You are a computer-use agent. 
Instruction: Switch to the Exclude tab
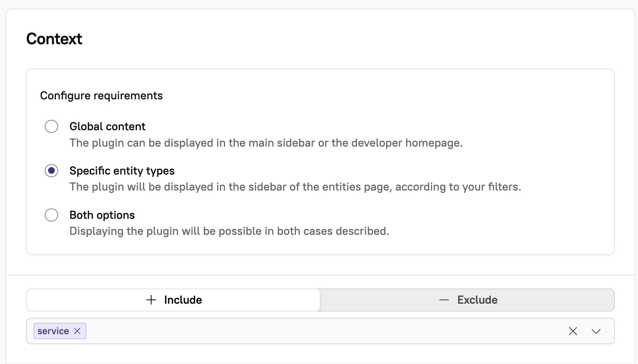[467, 300]
